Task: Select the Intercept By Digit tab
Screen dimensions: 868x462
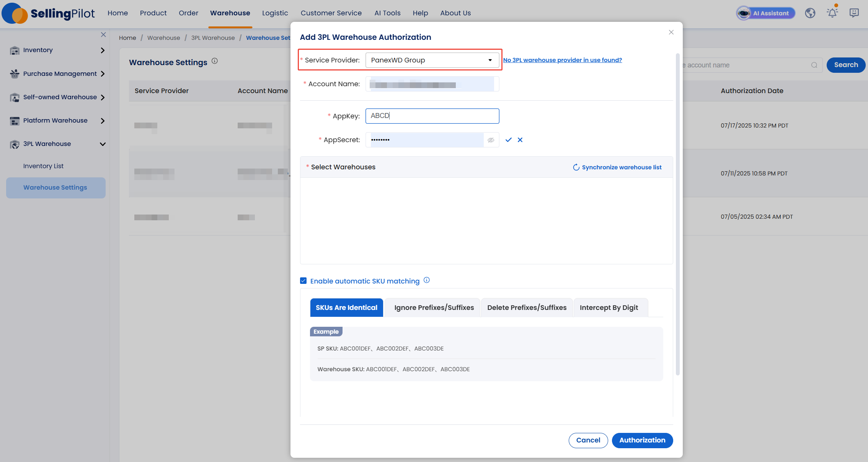Action: [x=609, y=308]
